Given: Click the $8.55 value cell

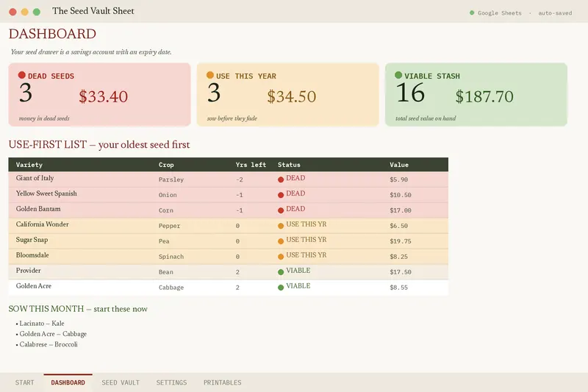Looking at the screenshot, I should (398, 288).
